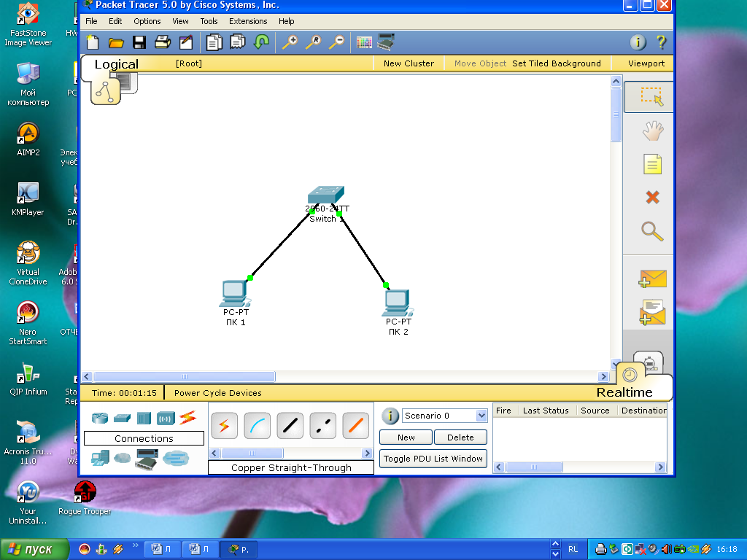Screen dimensions: 747x560
Task: Open the Help menu
Action: tap(286, 21)
